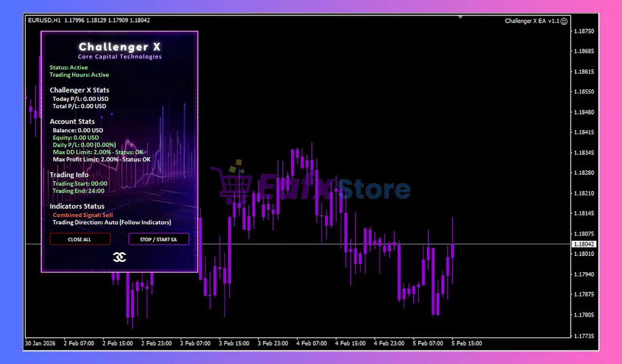Click the Max Profit Limit status line
The width and height of the screenshot is (622, 364).
point(102,159)
